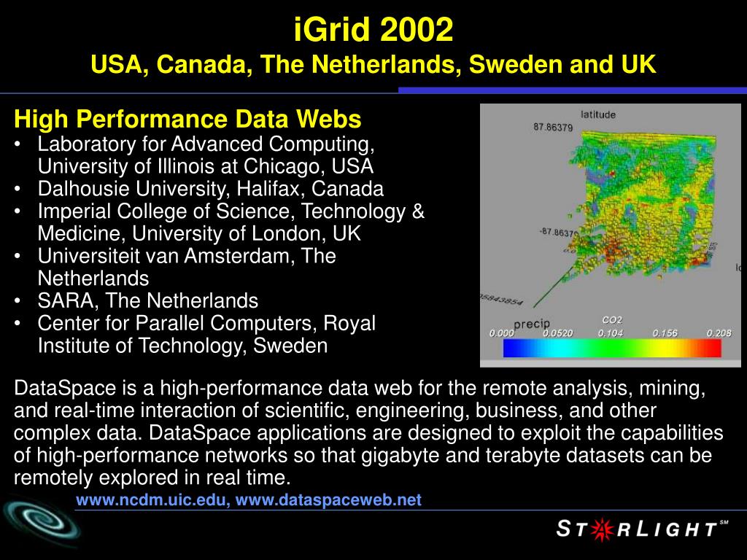This screenshot has width=747, height=560.
Task: Click the -87.86379 axis value
Action: point(559,233)
